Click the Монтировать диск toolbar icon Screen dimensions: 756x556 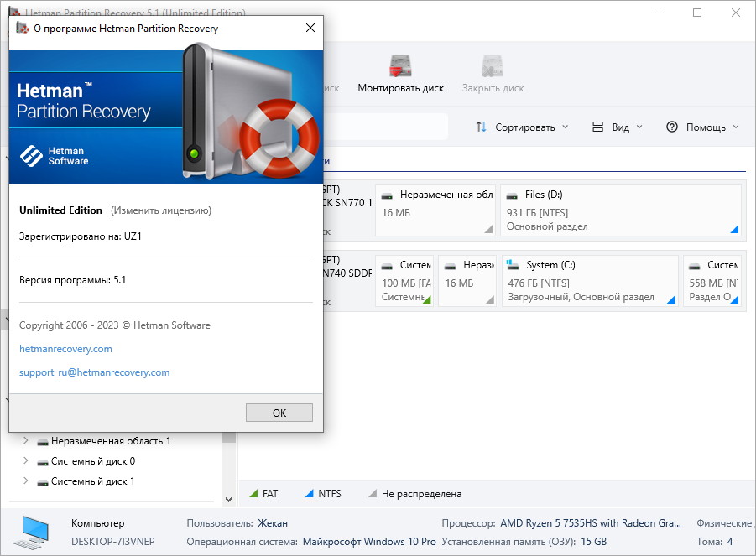[x=401, y=66]
